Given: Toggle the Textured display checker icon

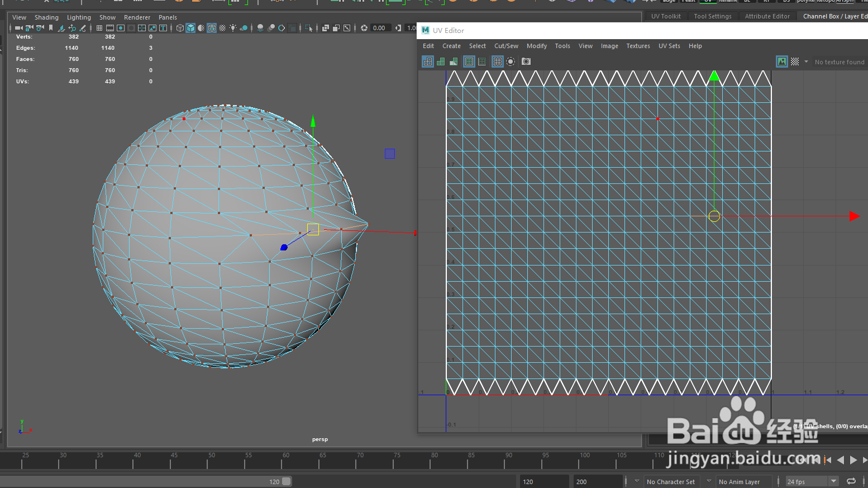Looking at the screenshot, I should coord(222,28).
